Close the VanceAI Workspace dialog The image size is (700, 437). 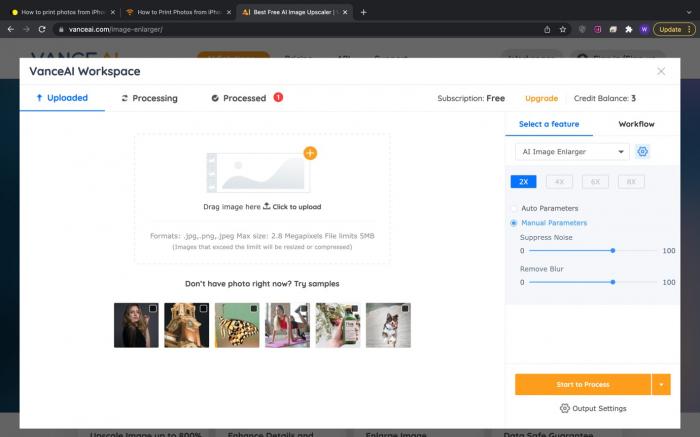pyautogui.click(x=661, y=71)
